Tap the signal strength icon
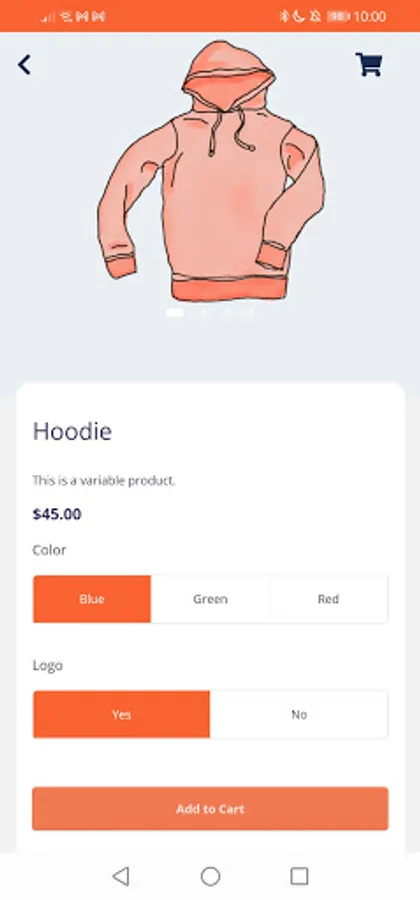Viewport: 420px width, 900px height. pyautogui.click(x=48, y=17)
